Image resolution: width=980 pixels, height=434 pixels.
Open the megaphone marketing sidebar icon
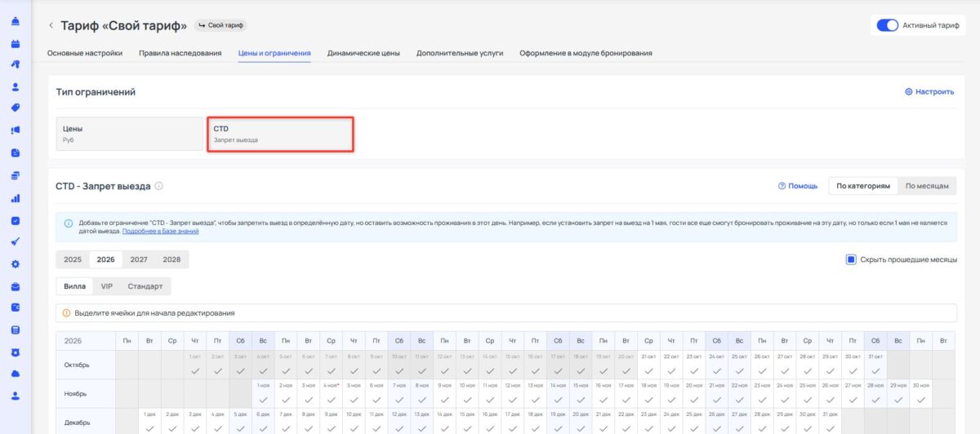click(16, 131)
